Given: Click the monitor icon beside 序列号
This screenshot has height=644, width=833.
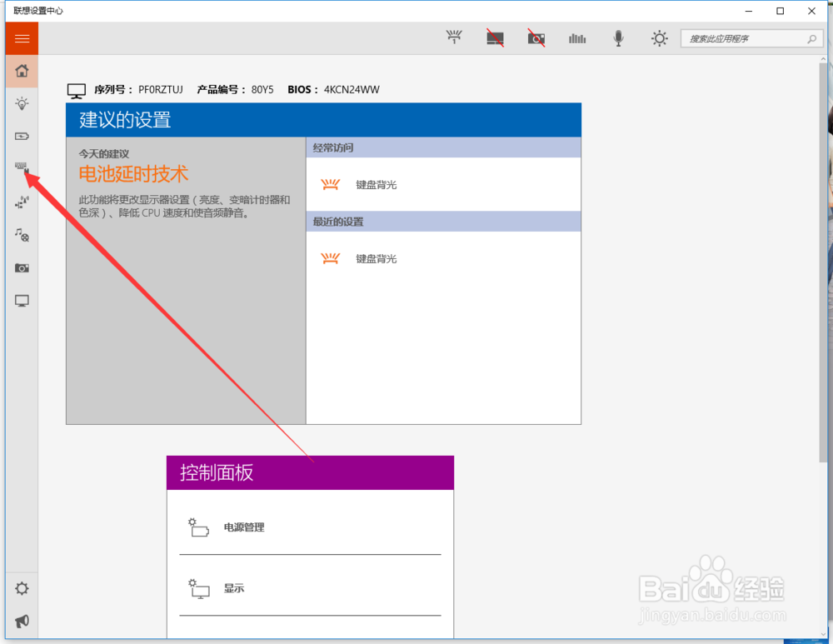Looking at the screenshot, I should tap(77, 91).
